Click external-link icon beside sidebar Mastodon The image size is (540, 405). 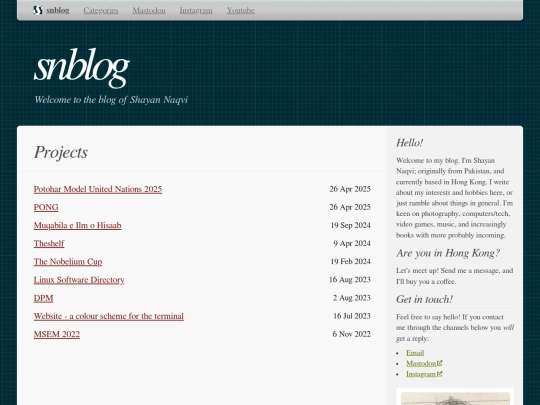tap(439, 363)
